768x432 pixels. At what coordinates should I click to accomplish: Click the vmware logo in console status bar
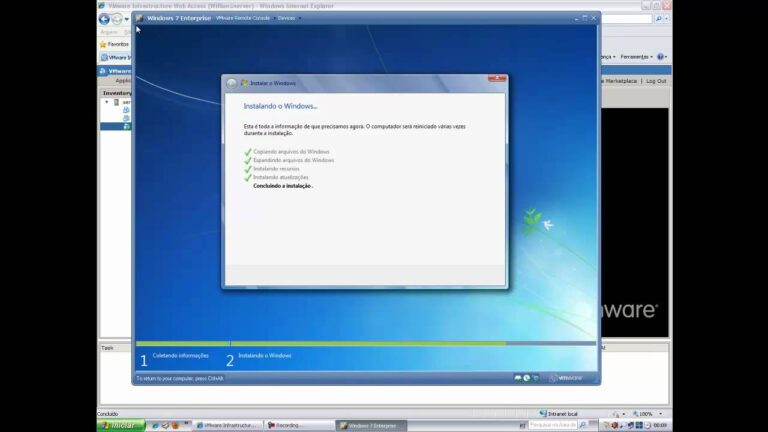coord(566,378)
